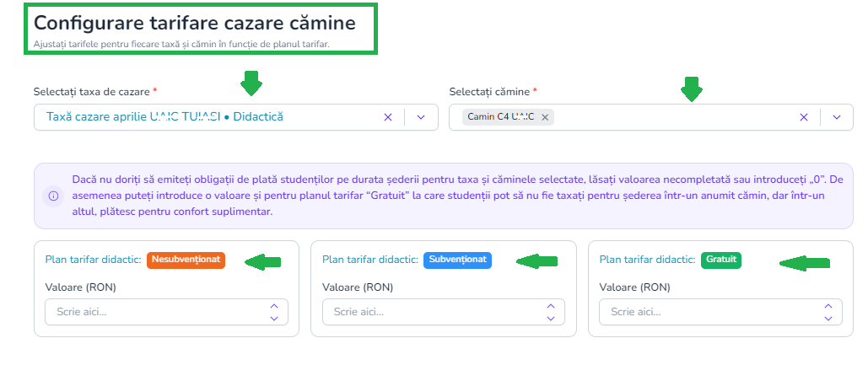Click the Taxă cazare aprilie selection text

pos(164,117)
